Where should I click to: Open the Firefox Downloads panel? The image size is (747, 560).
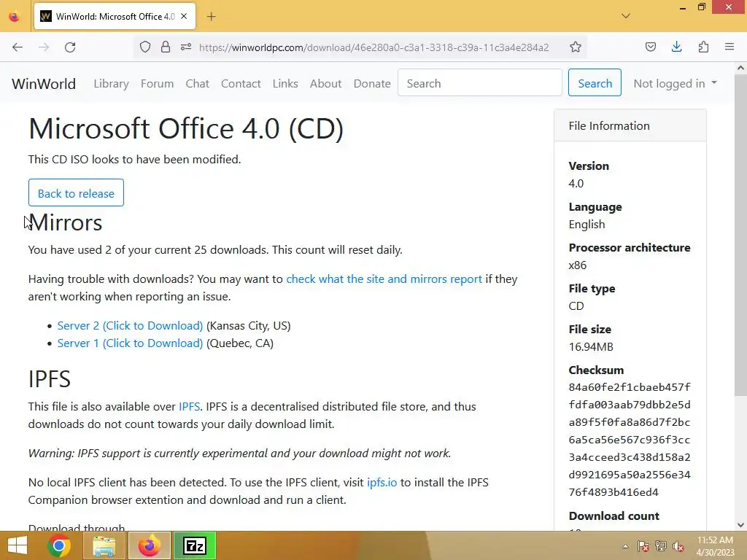coord(676,47)
